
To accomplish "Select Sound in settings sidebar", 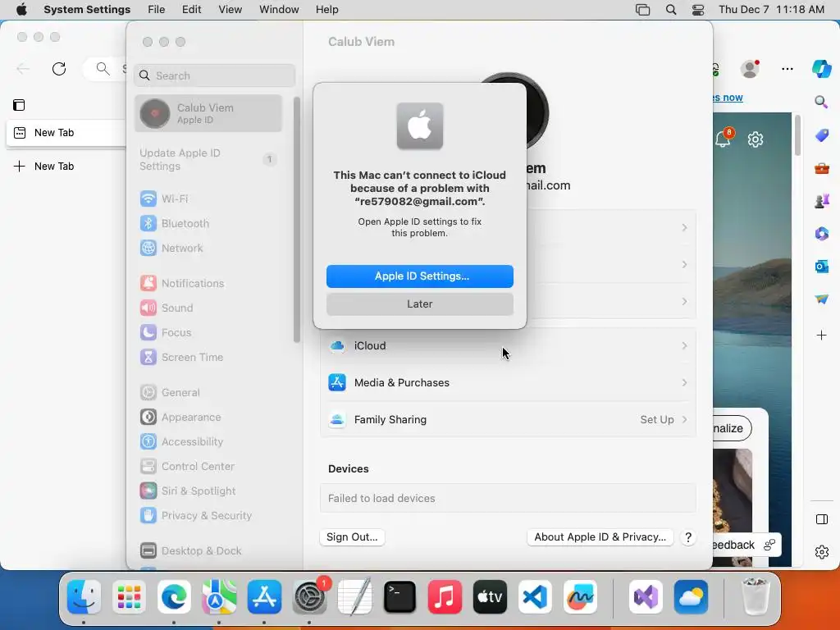I will tap(208, 308).
